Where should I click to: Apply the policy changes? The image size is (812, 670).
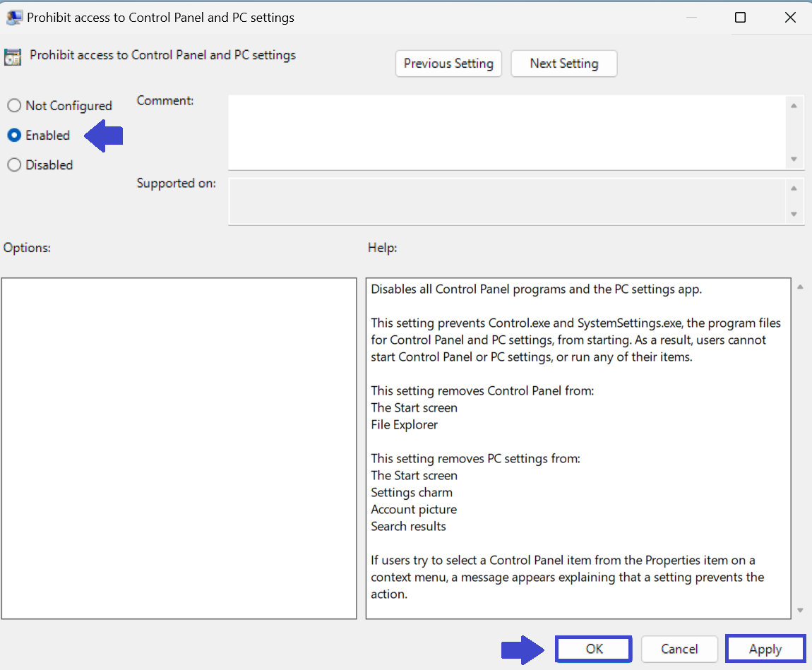click(x=765, y=649)
